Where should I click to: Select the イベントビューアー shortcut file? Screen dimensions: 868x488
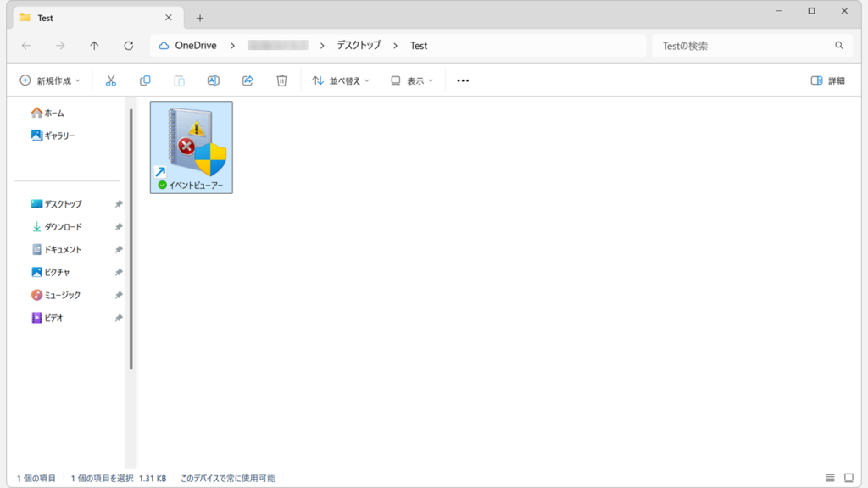point(192,147)
